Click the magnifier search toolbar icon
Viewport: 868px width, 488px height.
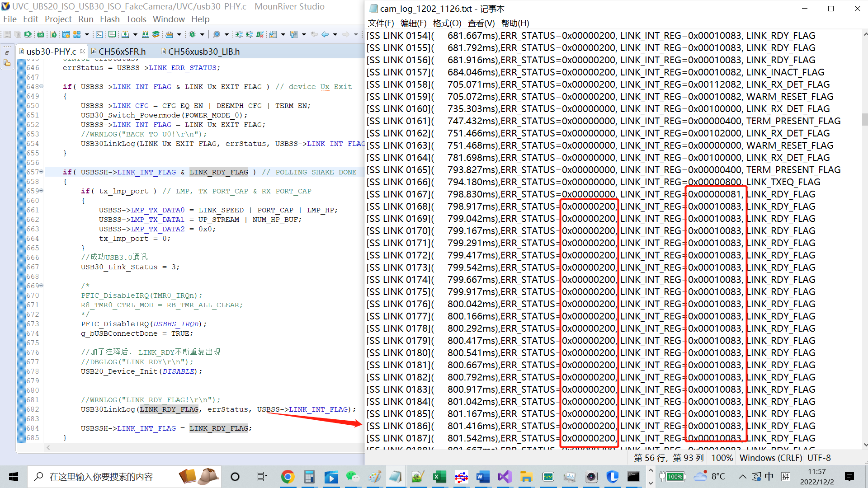217,34
